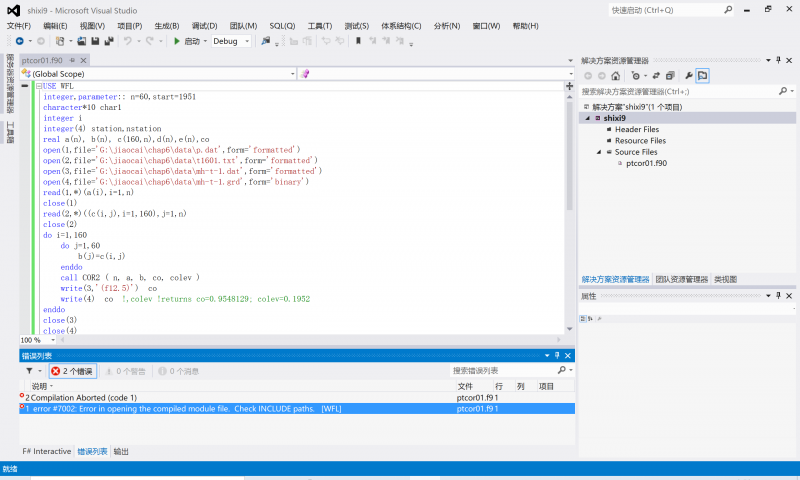Screen dimensions: 800x480
Task: Open Properties wrench icon in Solution Explorer
Action: [x=688, y=75]
